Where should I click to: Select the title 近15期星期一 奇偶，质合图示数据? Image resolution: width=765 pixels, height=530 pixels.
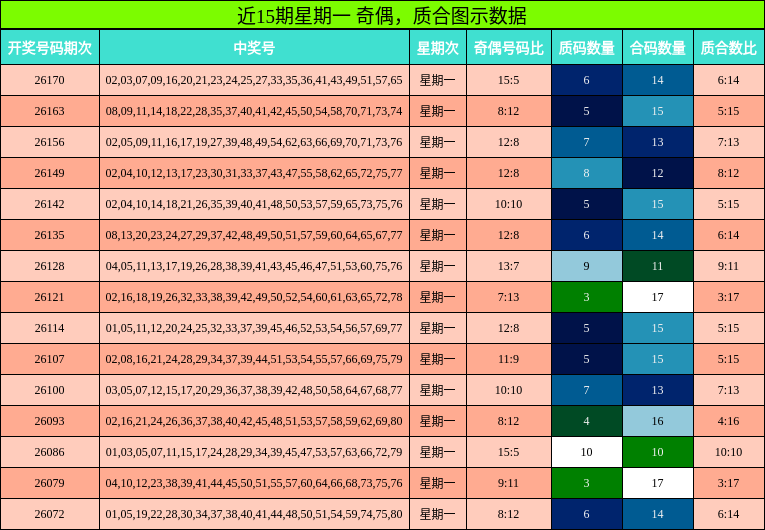point(382,16)
